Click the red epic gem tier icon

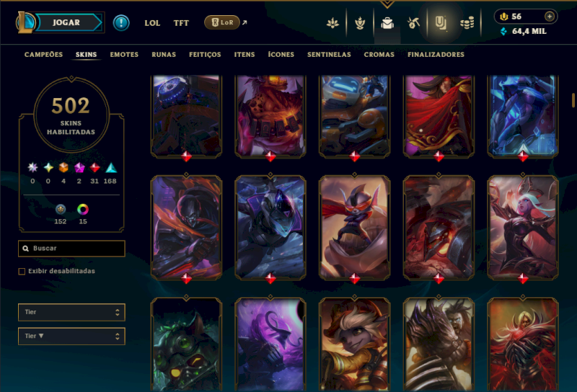point(94,168)
